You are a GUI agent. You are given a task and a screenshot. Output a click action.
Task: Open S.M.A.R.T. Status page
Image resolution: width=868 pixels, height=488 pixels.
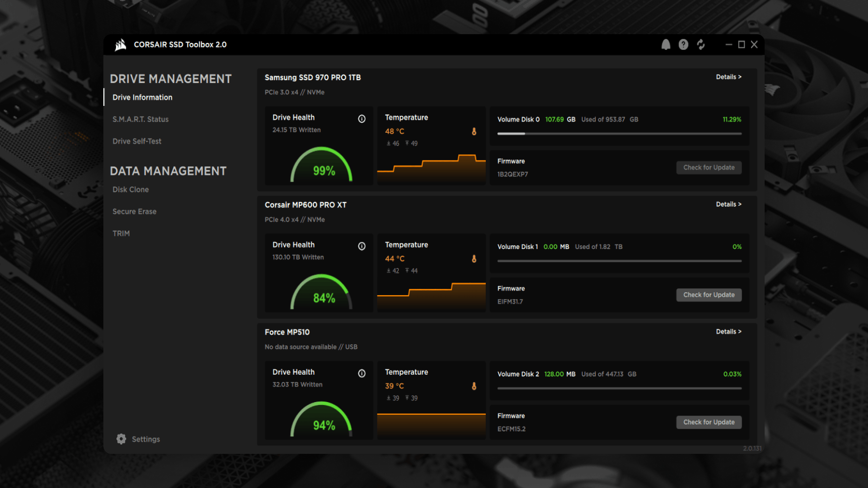[x=140, y=119]
